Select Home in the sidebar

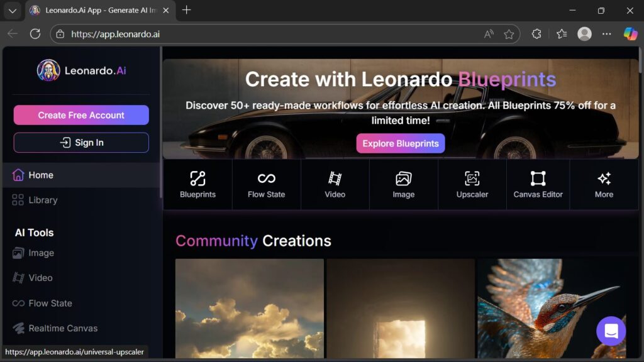pyautogui.click(x=40, y=175)
